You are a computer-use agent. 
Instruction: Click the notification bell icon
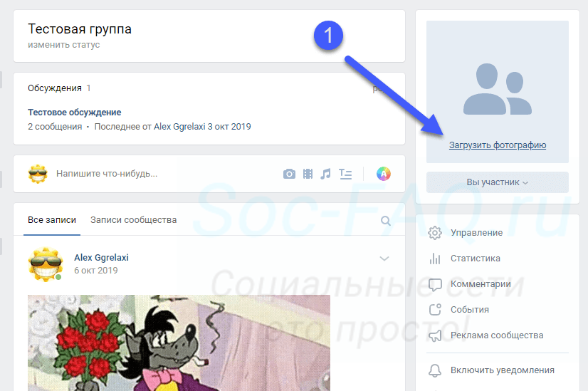pos(435,370)
